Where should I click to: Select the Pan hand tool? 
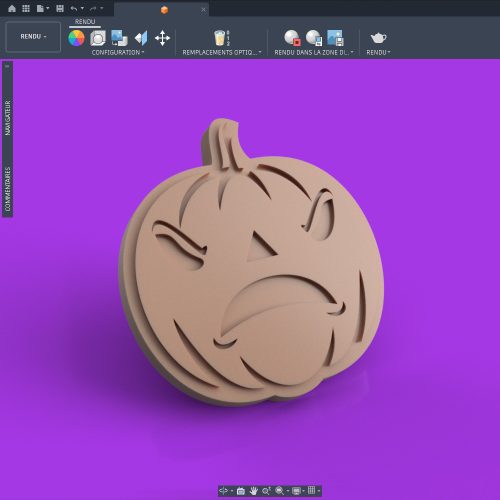coord(254,491)
